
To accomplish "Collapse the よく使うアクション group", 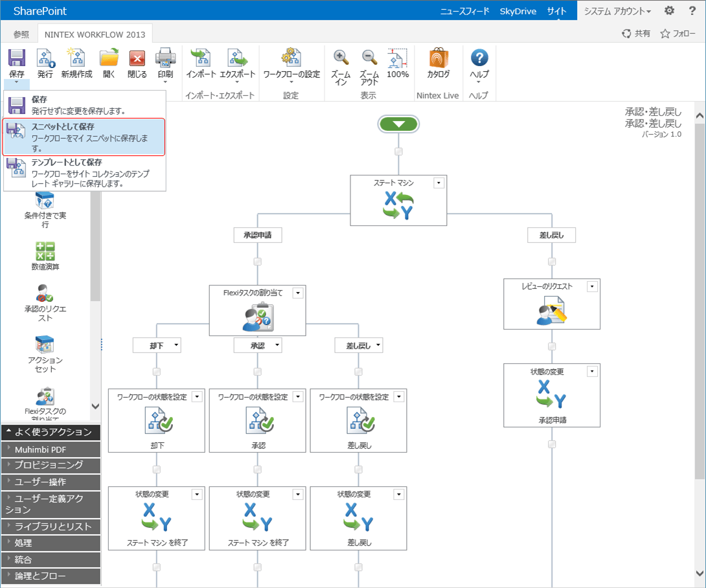I will [51, 432].
